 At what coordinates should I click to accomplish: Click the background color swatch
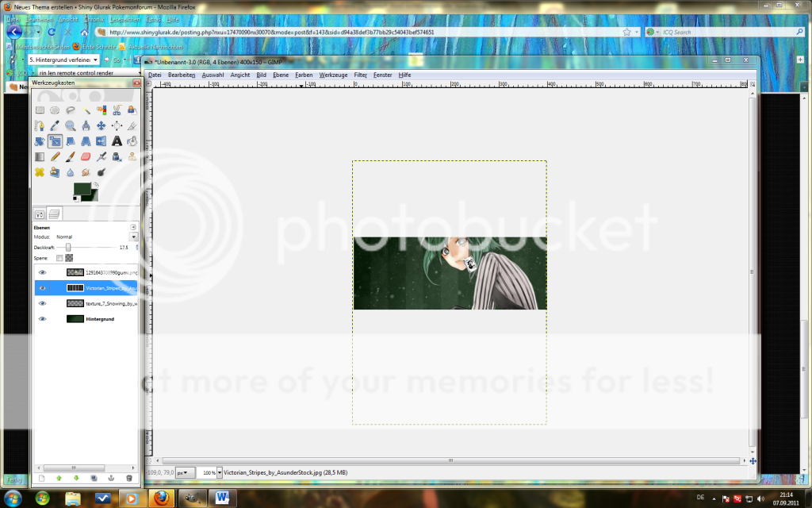pyautogui.click(x=93, y=196)
